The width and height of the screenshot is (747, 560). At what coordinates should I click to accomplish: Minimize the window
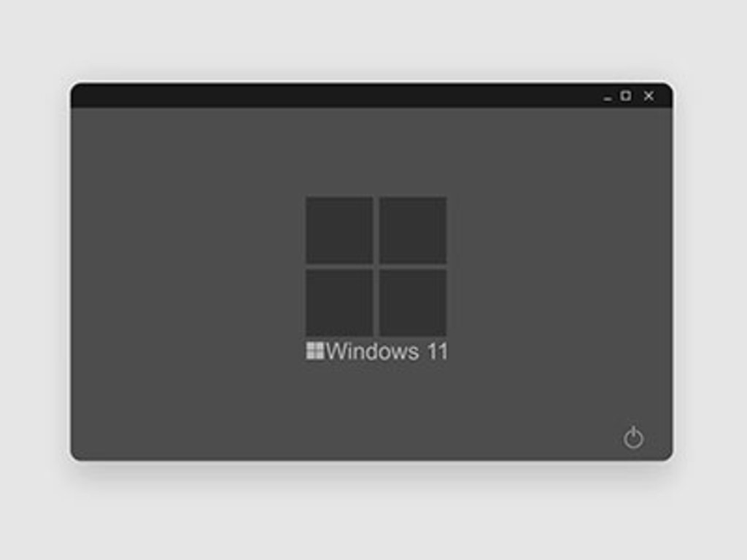(607, 98)
